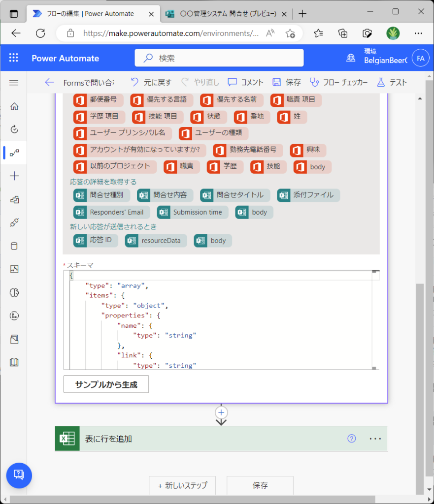Open Process advisor icon in the sidebar
434x504 pixels.
pyautogui.click(x=14, y=315)
